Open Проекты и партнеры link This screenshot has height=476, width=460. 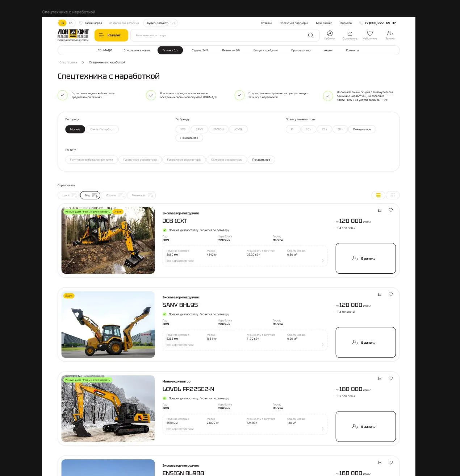(294, 23)
